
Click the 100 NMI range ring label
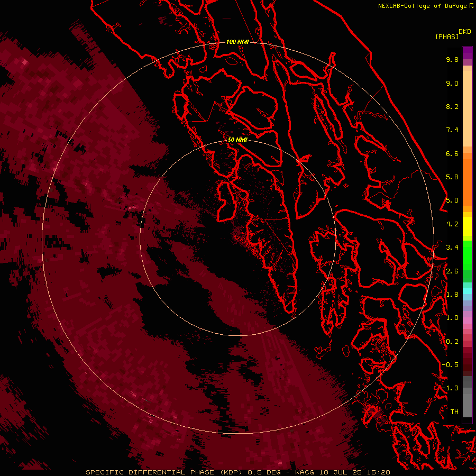pyautogui.click(x=237, y=42)
